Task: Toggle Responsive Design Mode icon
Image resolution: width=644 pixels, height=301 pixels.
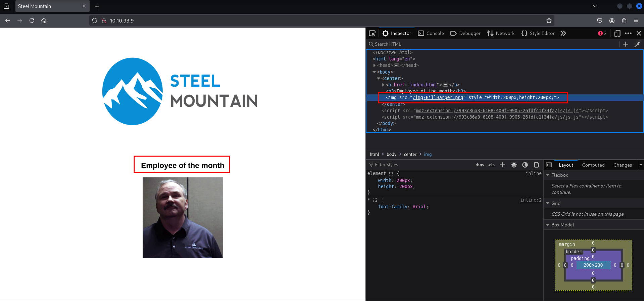Action: 617,33
